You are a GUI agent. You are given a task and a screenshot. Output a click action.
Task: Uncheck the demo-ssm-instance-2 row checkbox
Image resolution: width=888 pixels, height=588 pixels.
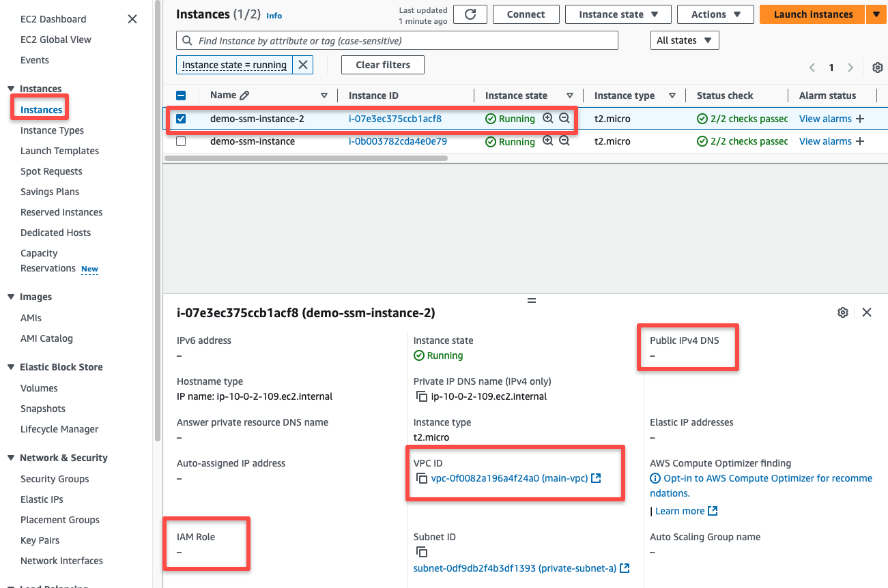pos(181,118)
